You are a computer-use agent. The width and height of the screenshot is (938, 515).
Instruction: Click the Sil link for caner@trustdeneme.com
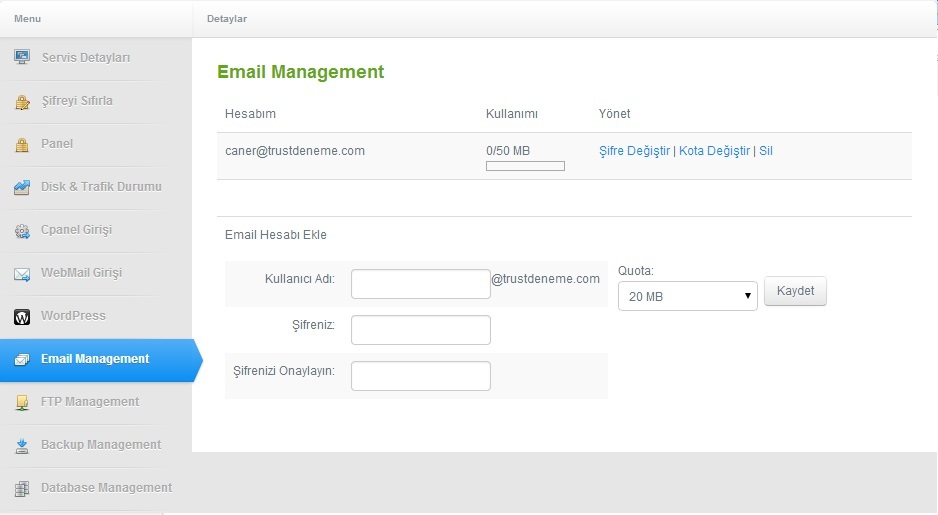point(766,151)
